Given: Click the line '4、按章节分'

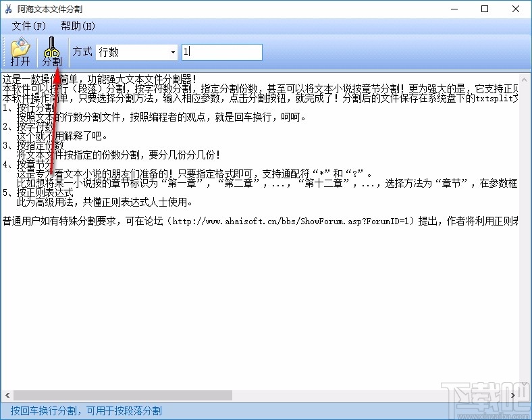Looking at the screenshot, I should point(28,165).
